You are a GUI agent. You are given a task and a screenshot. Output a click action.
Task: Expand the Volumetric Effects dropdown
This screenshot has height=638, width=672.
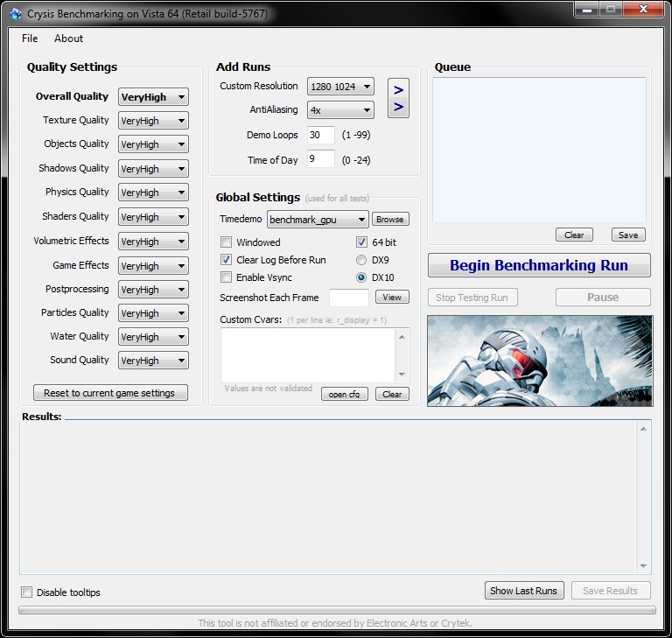[153, 242]
